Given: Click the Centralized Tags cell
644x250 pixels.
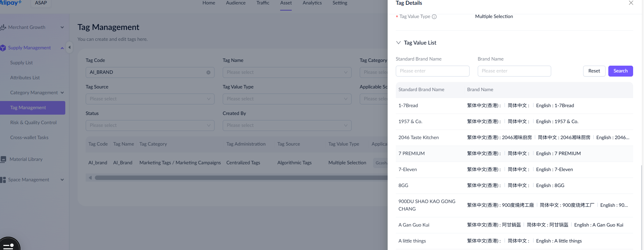Looking at the screenshot, I should 243,163.
